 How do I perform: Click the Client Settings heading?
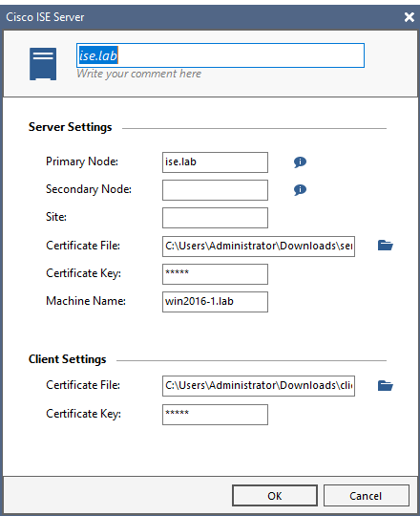[68, 359]
